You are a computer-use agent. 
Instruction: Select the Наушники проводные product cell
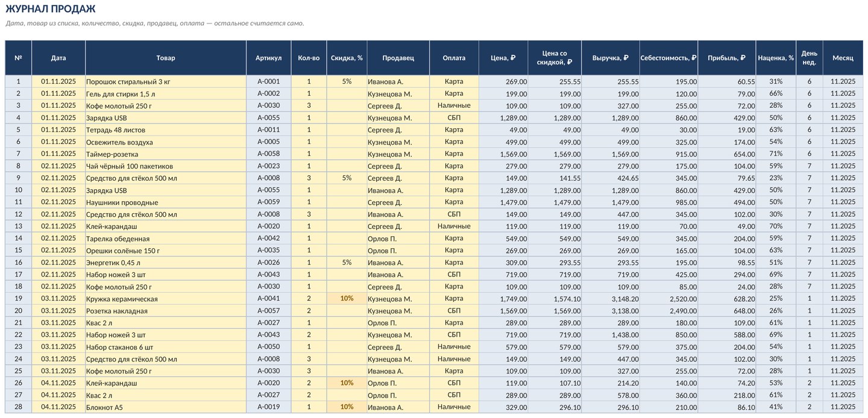click(166, 202)
